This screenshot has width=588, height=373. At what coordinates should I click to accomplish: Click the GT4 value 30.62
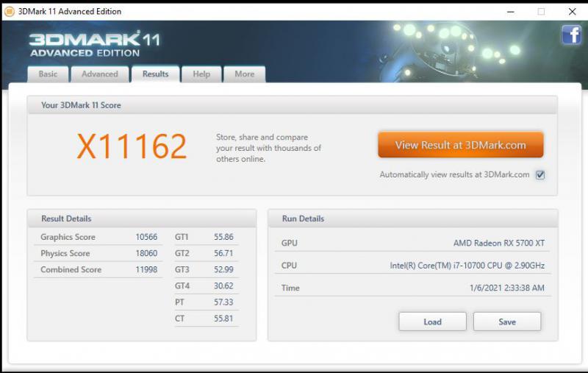click(x=223, y=286)
